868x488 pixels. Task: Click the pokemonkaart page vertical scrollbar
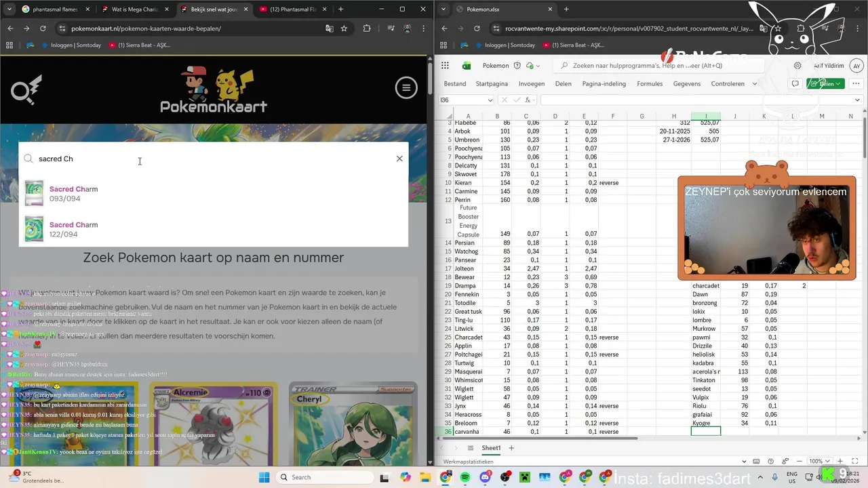pos(430,80)
